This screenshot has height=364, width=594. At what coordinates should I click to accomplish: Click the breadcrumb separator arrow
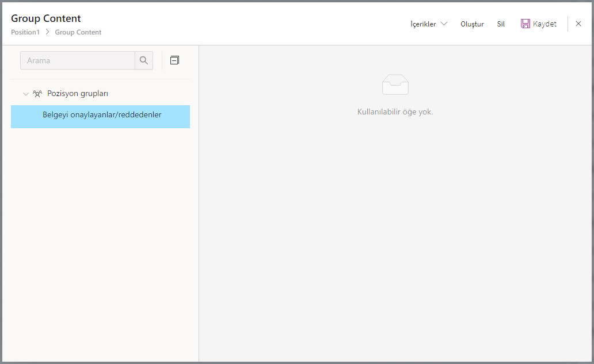click(48, 32)
